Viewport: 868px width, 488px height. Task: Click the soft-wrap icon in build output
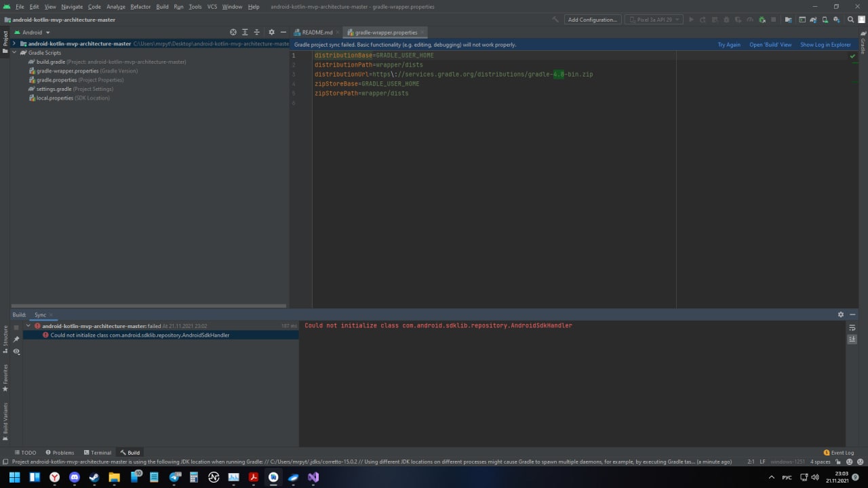852,327
